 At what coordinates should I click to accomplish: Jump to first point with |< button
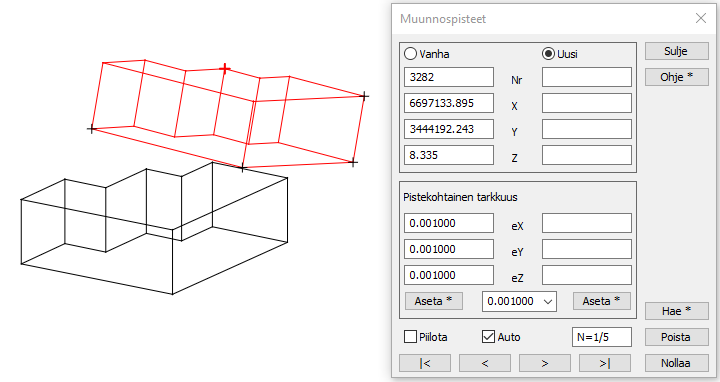point(425,363)
